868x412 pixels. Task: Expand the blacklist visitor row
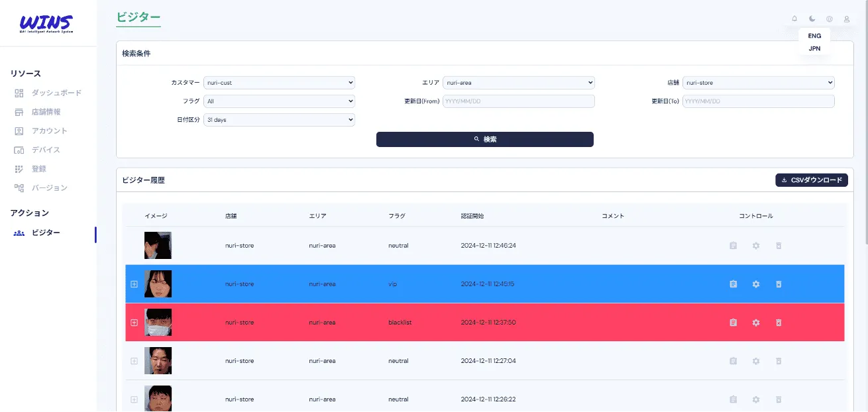pos(134,323)
